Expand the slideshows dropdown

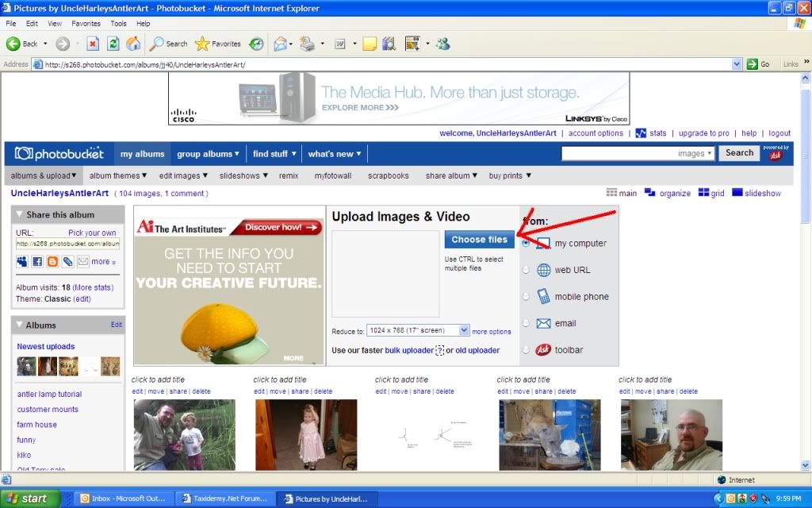pos(243,175)
